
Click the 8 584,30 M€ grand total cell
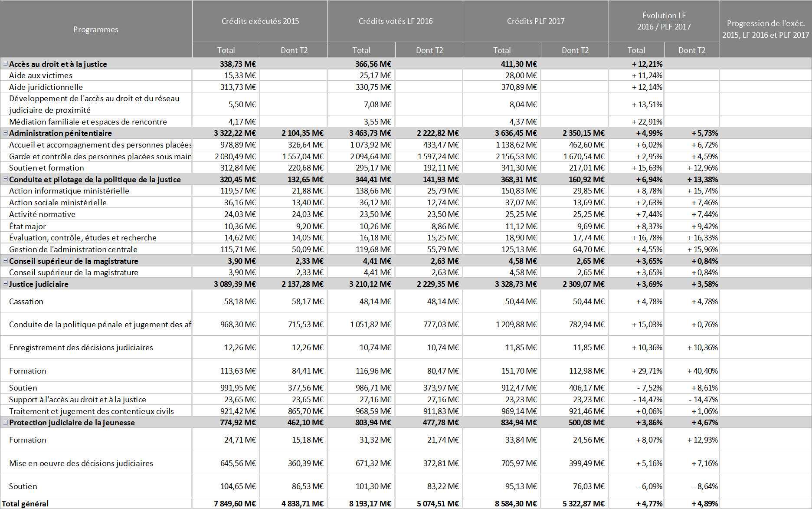pyautogui.click(x=516, y=503)
